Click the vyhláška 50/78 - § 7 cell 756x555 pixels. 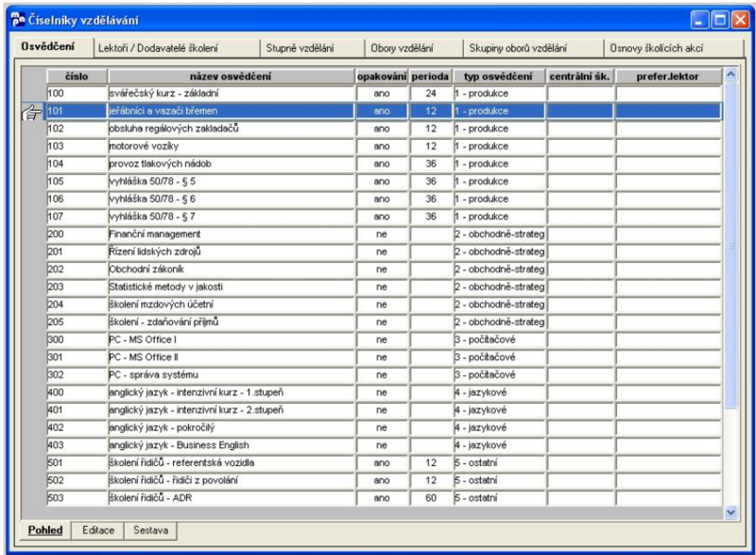(232, 217)
